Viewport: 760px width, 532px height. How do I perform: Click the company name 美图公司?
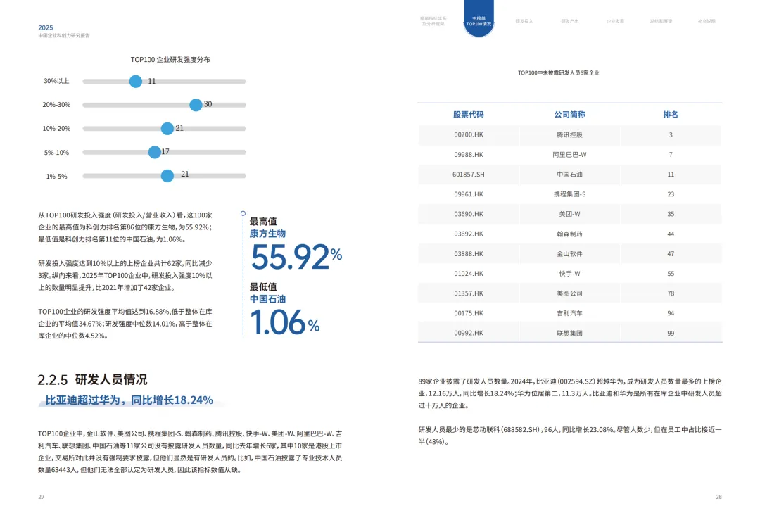[569, 293]
